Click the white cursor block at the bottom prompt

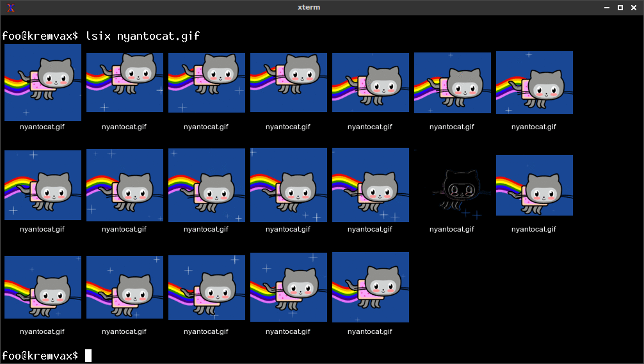click(88, 356)
